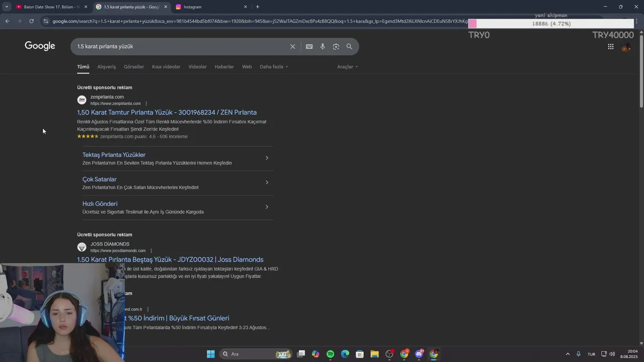Click chevron next to Tektaş Pırlanta Yüzükler
The image size is (644, 362).
click(267, 158)
